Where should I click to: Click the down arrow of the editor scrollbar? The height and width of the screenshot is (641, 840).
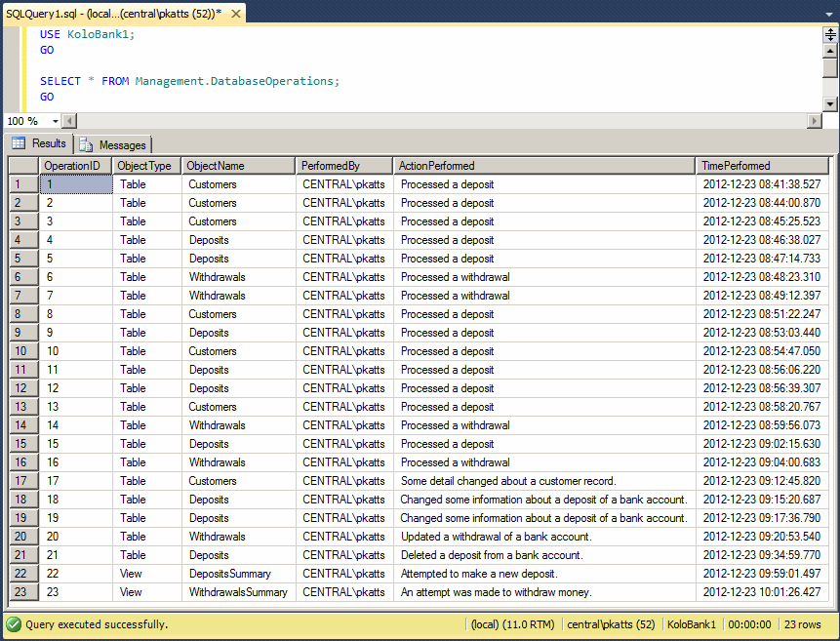click(x=828, y=105)
